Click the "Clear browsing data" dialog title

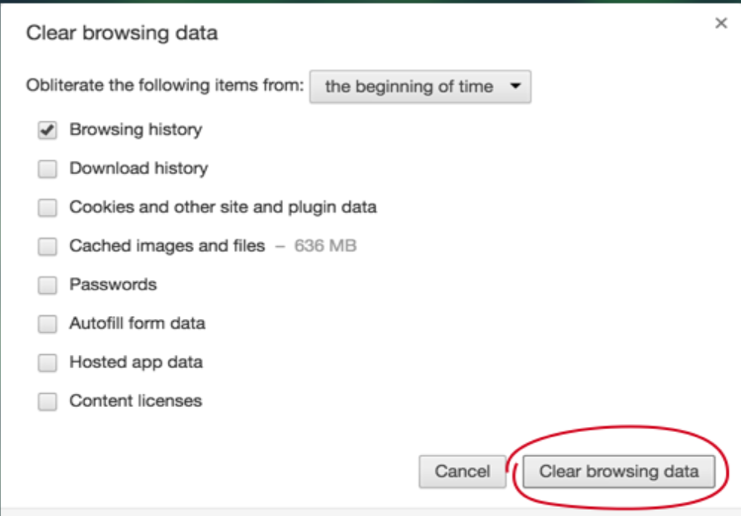tap(121, 33)
